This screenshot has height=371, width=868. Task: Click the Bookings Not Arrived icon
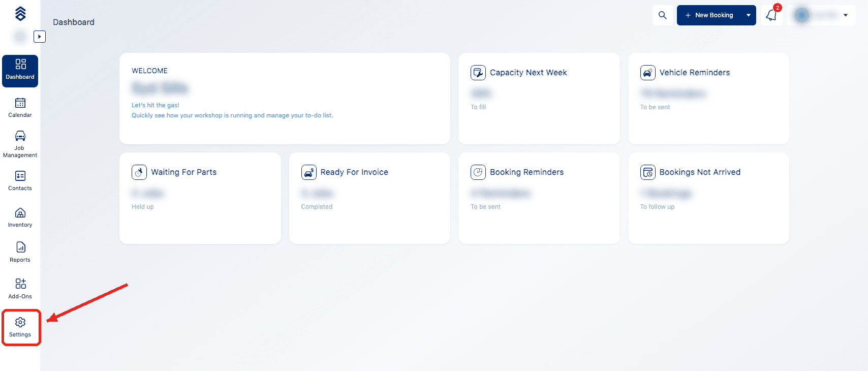point(648,172)
